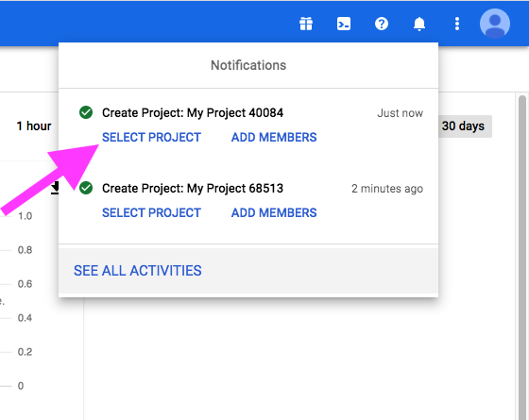Screen dimensions: 529x420
Task: Open the user account avatar
Action: (495, 24)
